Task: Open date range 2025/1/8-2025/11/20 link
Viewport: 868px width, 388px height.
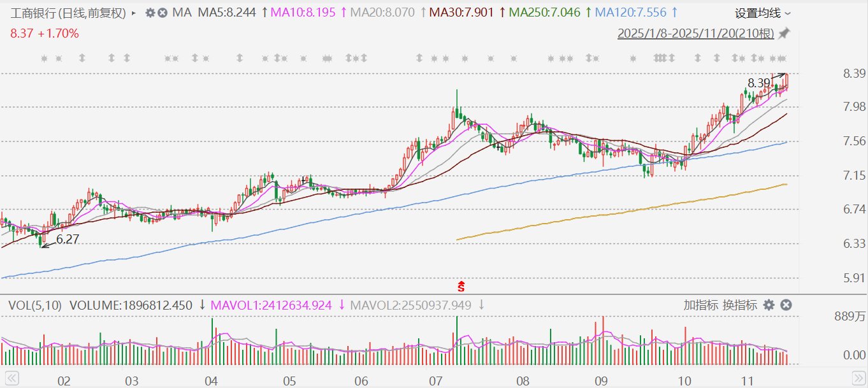Action: (x=696, y=32)
